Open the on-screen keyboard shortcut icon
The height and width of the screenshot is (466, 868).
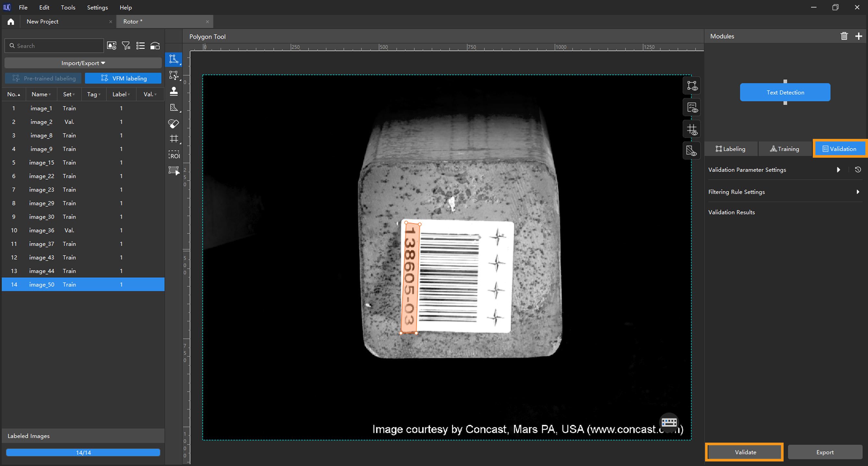pyautogui.click(x=669, y=422)
